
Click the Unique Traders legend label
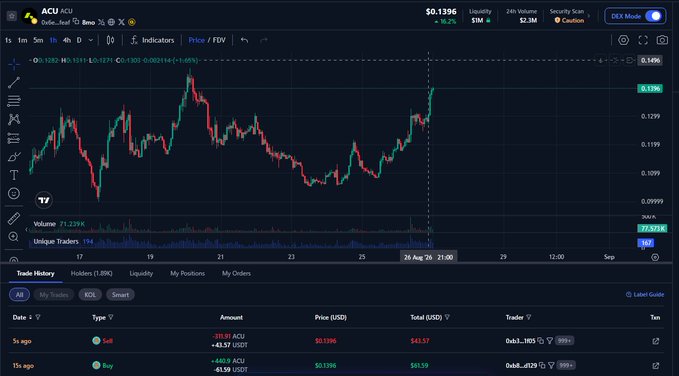click(56, 241)
